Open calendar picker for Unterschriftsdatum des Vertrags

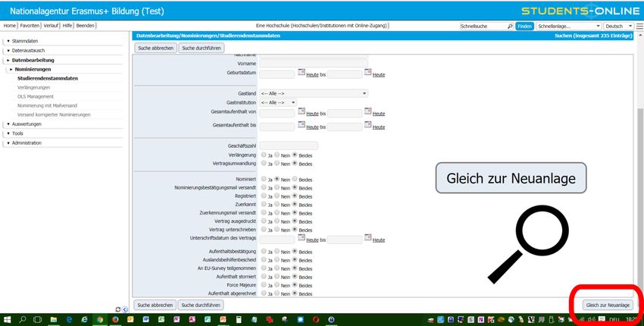[301, 238]
